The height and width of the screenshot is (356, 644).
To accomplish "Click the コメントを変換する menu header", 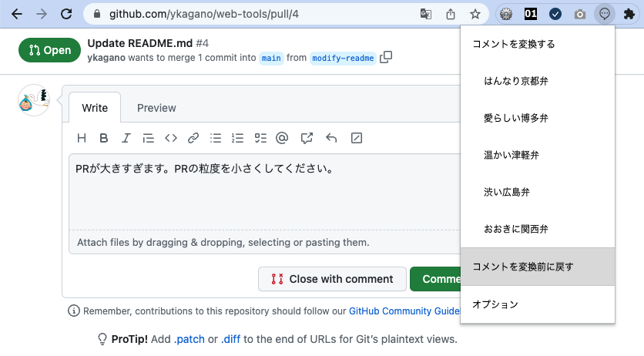I will click(538, 44).
